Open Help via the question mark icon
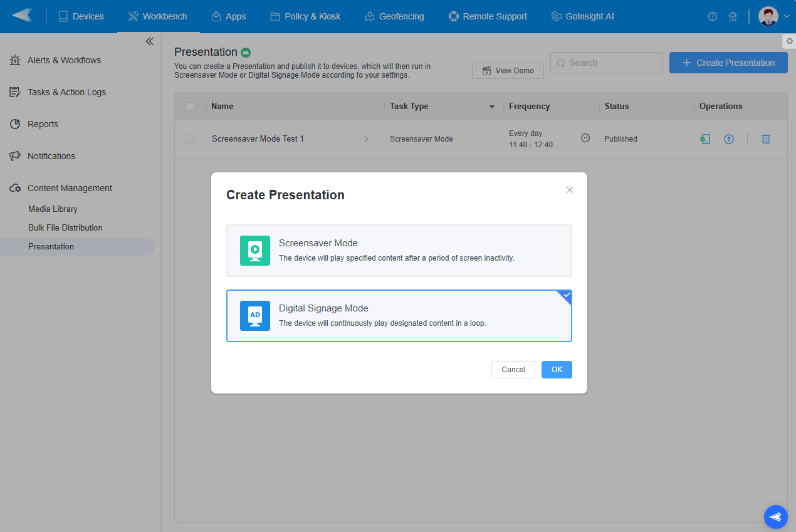 (x=713, y=16)
